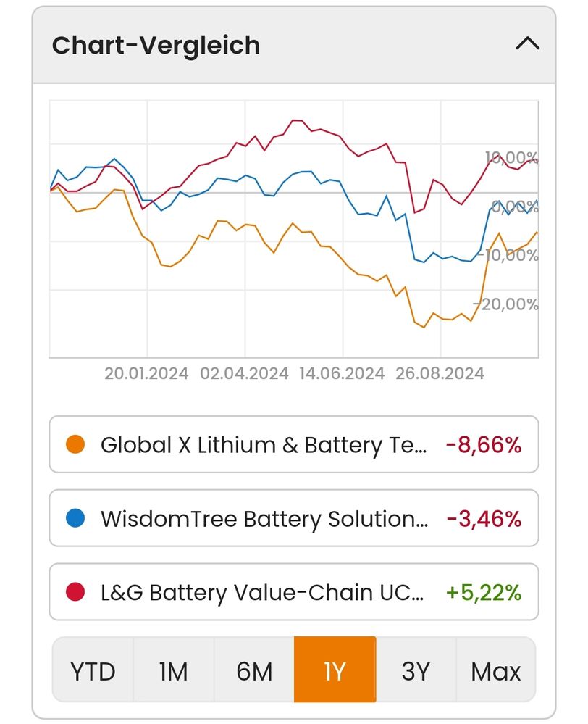Switch chart range to YTD
This screenshot has height=724, width=588.
(93, 670)
